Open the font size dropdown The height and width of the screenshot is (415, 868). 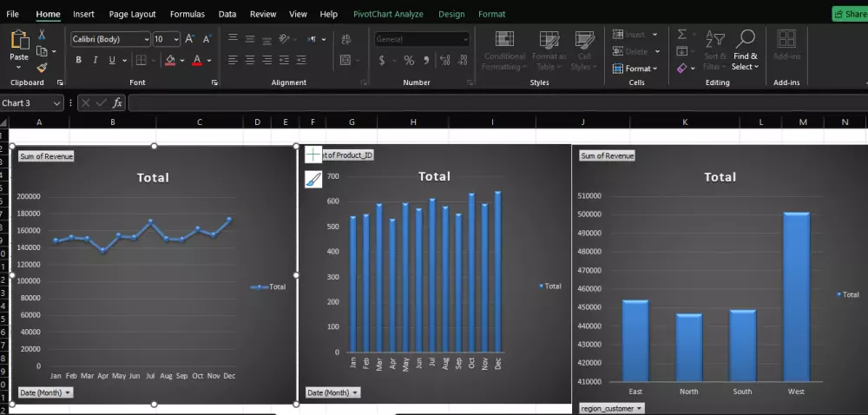click(176, 39)
